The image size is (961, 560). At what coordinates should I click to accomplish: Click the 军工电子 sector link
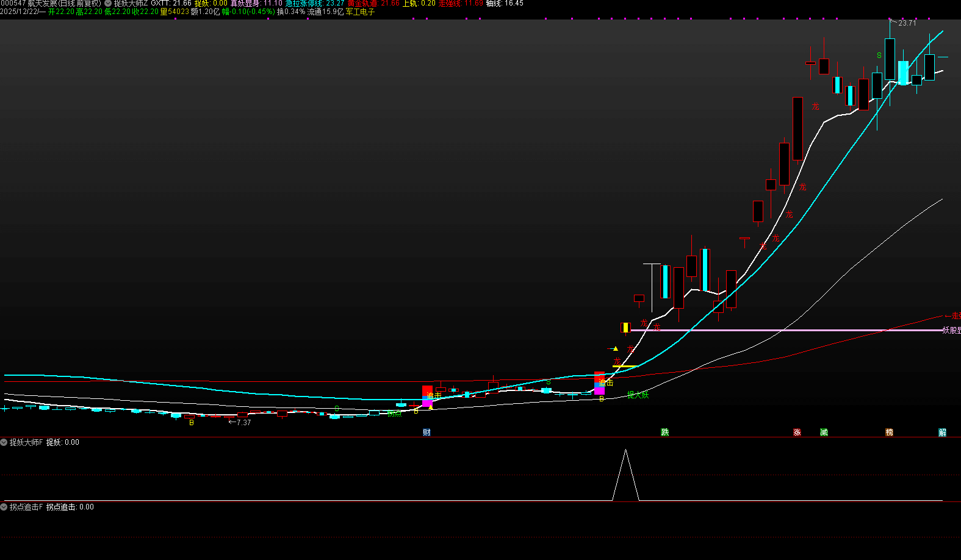click(360, 12)
